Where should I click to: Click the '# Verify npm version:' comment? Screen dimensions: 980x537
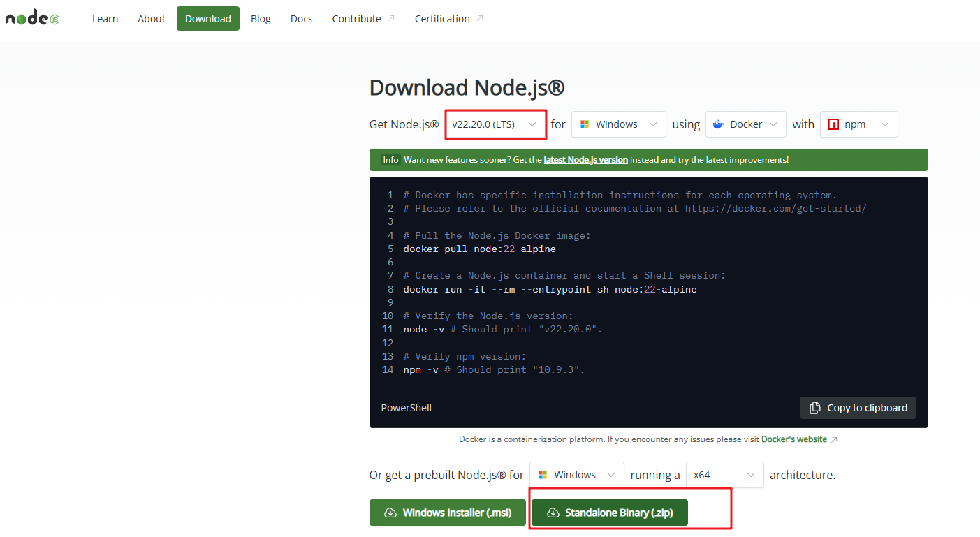[465, 356]
